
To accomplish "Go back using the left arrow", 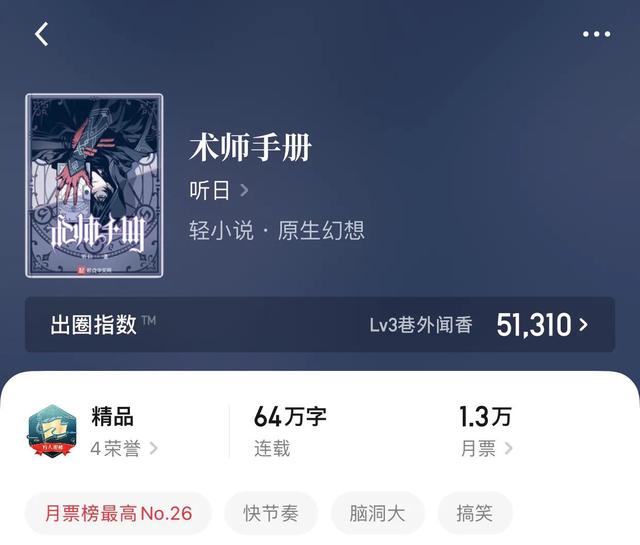I will pyautogui.click(x=41, y=34).
